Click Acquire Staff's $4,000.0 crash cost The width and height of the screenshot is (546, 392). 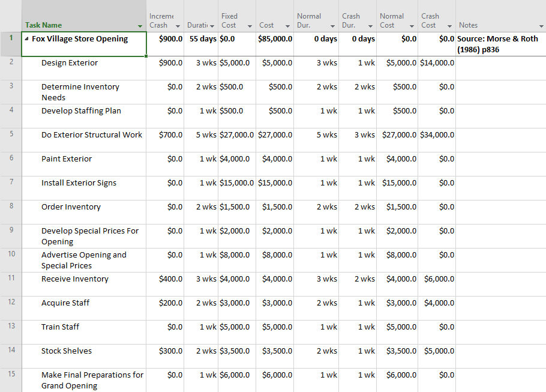437,309
